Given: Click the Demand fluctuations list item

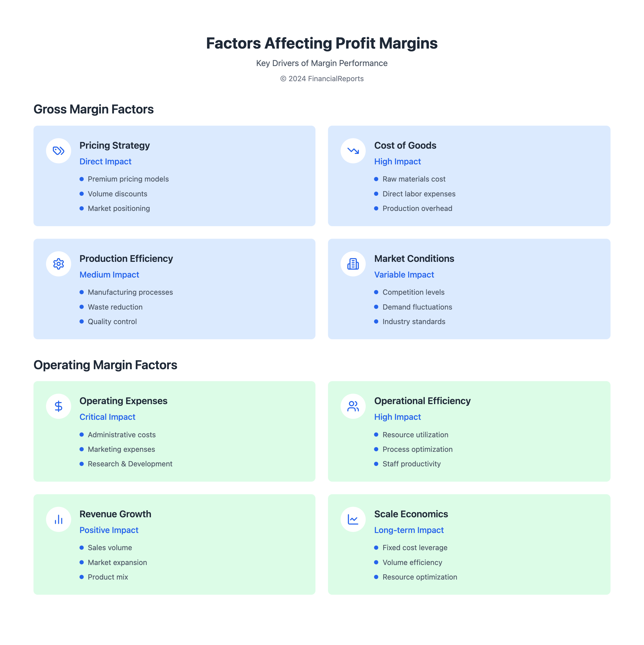Looking at the screenshot, I should point(417,307).
